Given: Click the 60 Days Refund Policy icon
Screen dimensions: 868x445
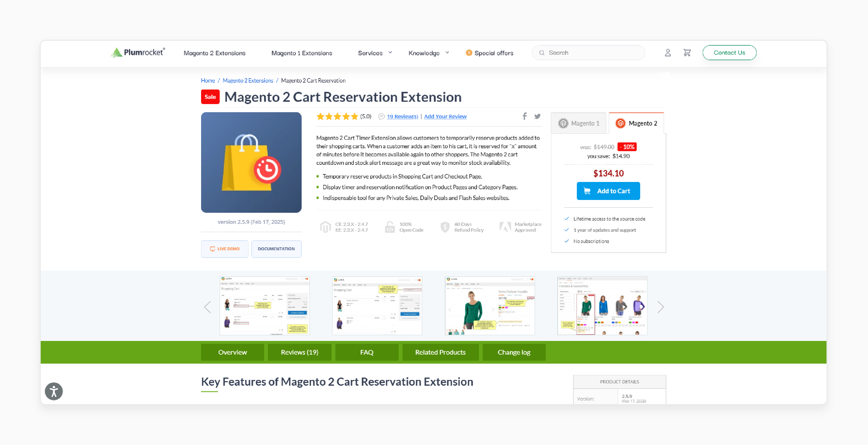Looking at the screenshot, I should point(445,227).
